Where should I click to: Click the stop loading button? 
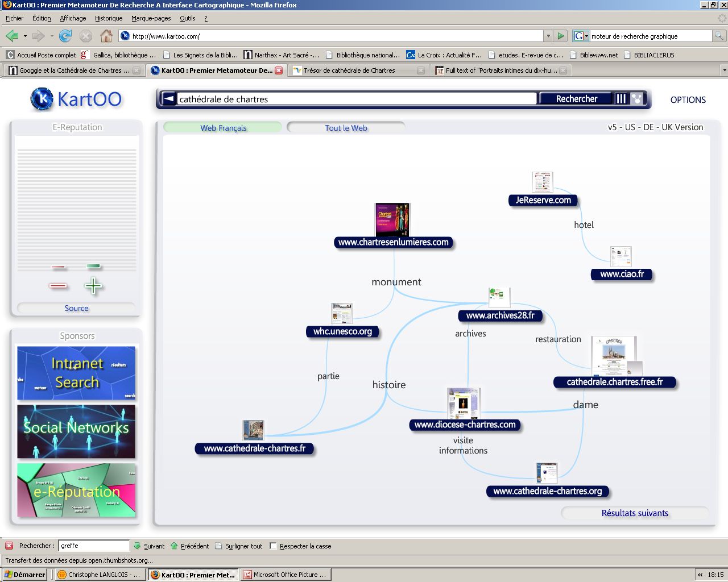tap(86, 36)
